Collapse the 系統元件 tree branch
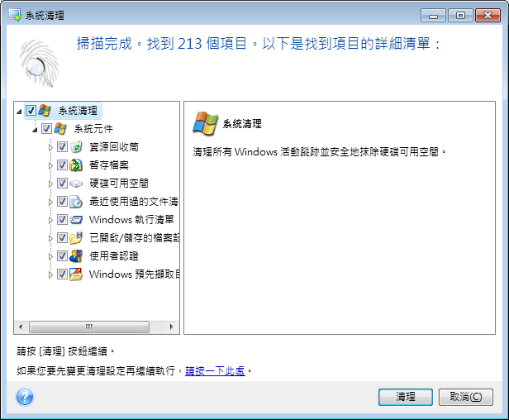The height and width of the screenshot is (420, 509). [35, 130]
